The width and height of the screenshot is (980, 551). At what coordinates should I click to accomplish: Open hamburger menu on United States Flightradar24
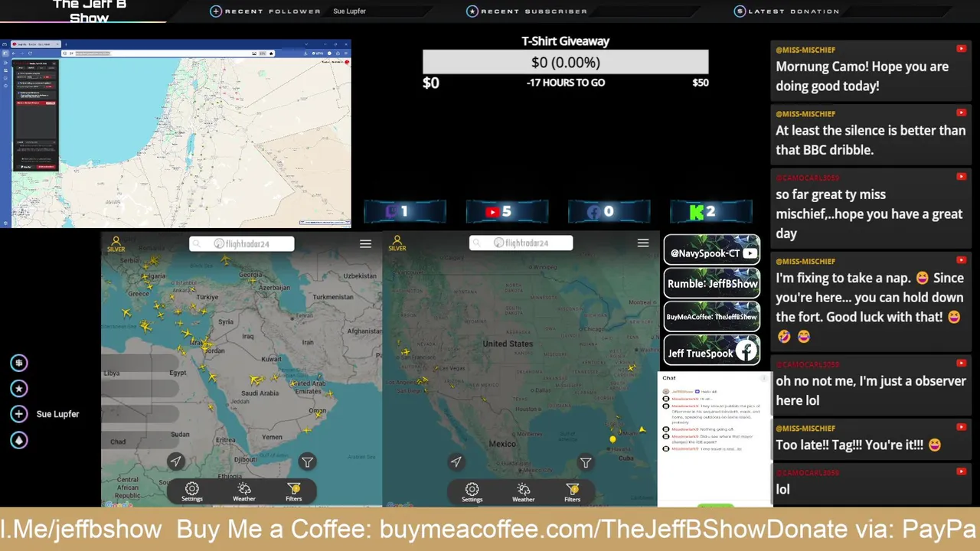pyautogui.click(x=643, y=243)
